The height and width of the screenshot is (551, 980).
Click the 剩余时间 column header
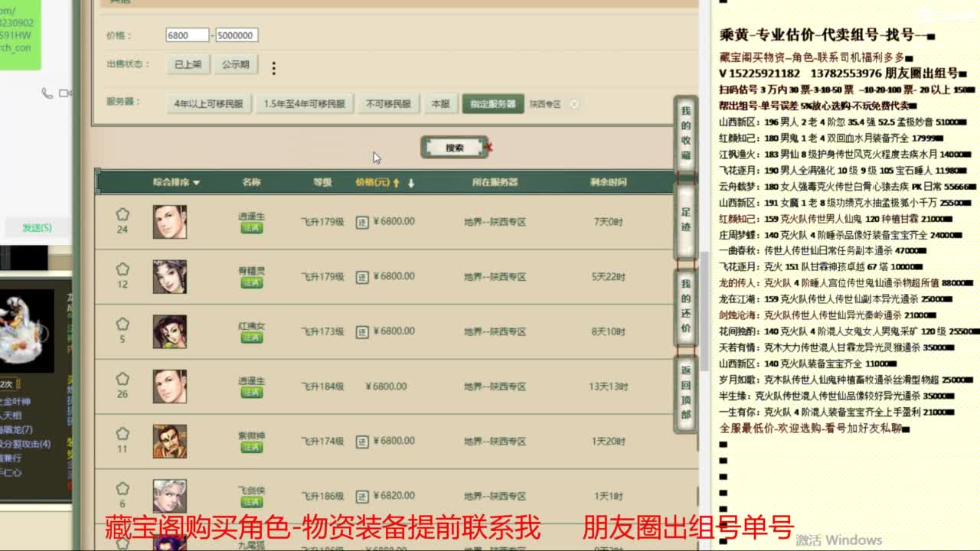click(x=609, y=182)
